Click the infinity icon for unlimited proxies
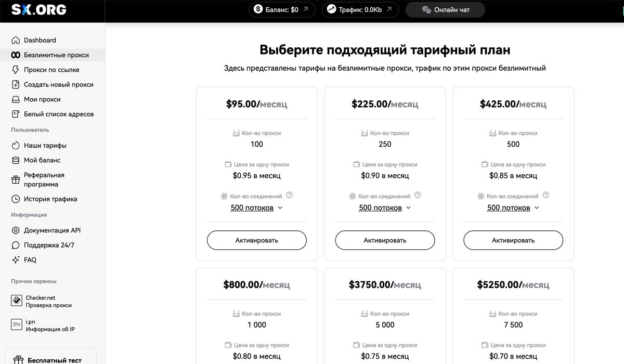 click(16, 55)
